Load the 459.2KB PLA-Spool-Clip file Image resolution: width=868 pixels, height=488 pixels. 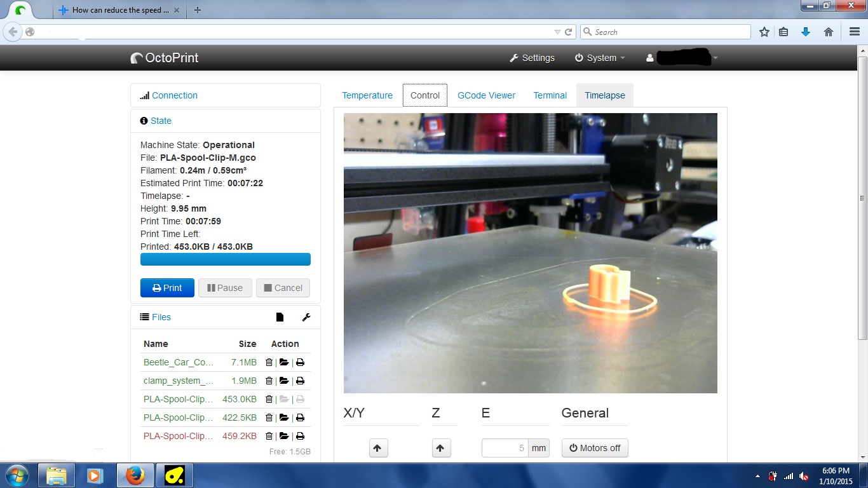point(284,436)
